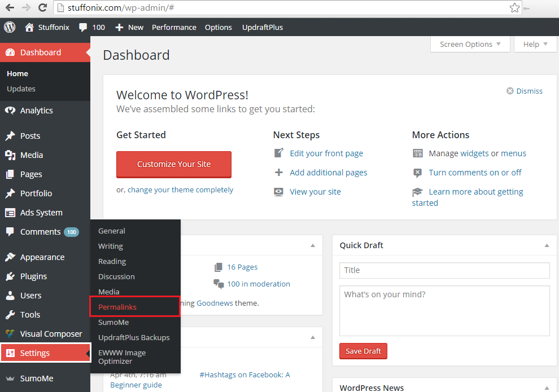Click the Dashboard gauge icon in sidebar
Viewport: 559px width, 392px height.
pyautogui.click(x=10, y=52)
